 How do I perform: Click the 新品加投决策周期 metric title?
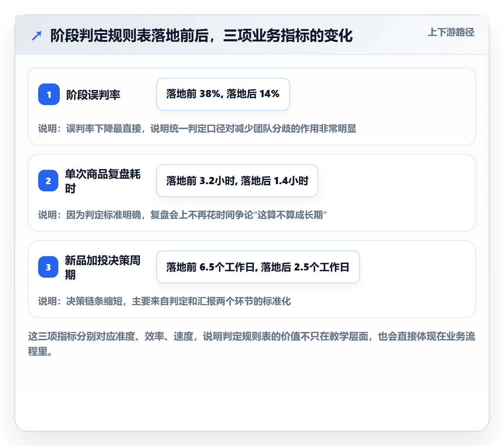103,267
